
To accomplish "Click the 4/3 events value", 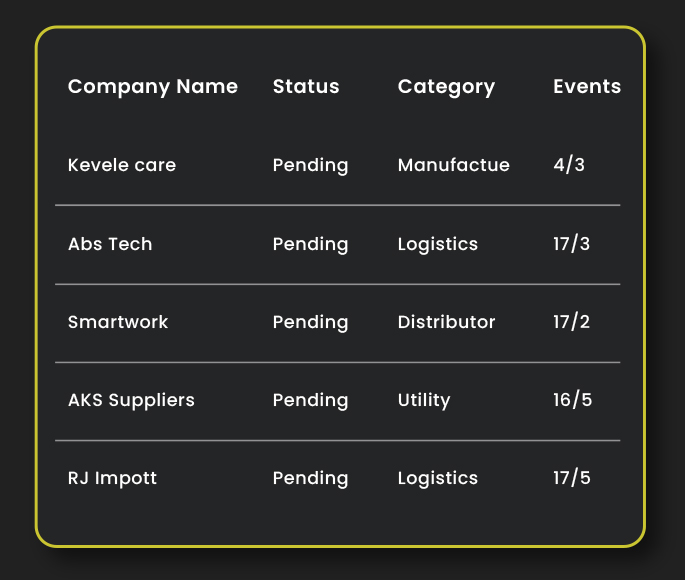I will click(x=568, y=165).
